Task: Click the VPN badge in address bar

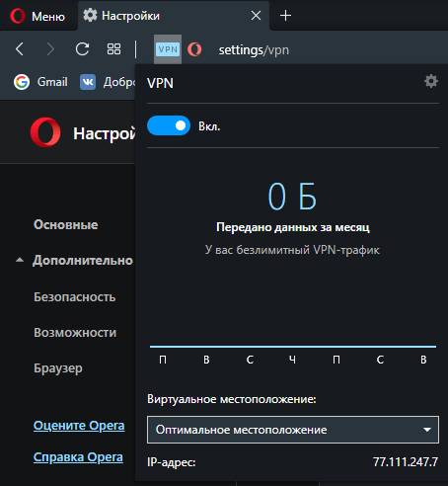Action: click(168, 49)
